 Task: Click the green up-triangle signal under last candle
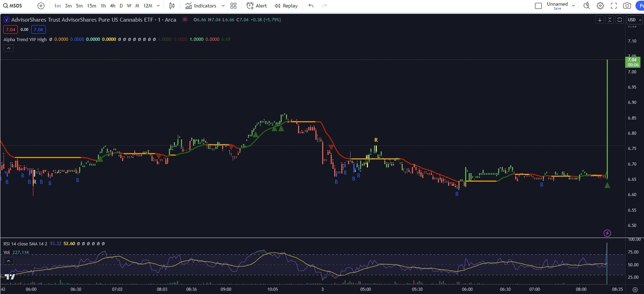click(607, 185)
